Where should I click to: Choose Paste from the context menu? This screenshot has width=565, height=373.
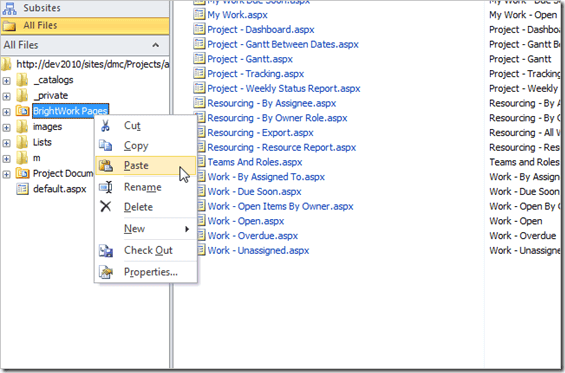(x=146, y=165)
